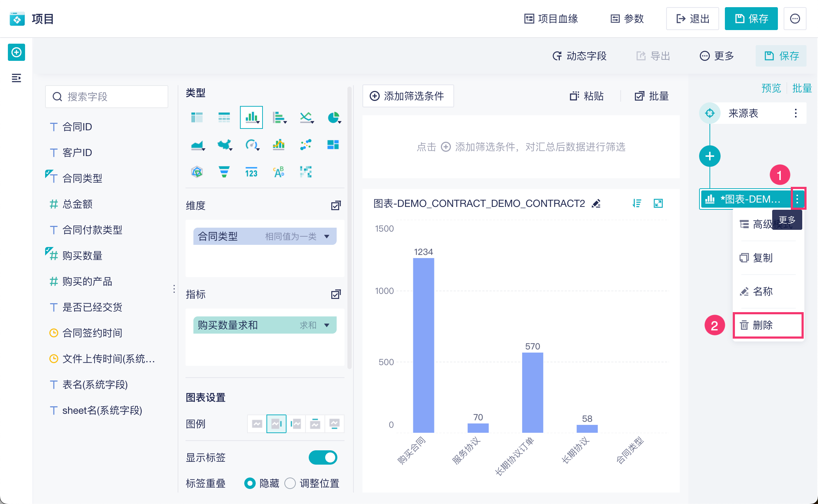Open the 合同类型 dimension dropdown arrow

[x=327, y=237]
